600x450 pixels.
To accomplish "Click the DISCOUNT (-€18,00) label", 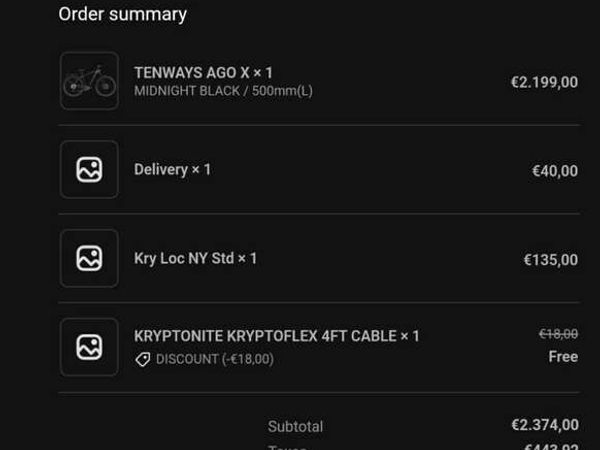I will [x=214, y=359].
